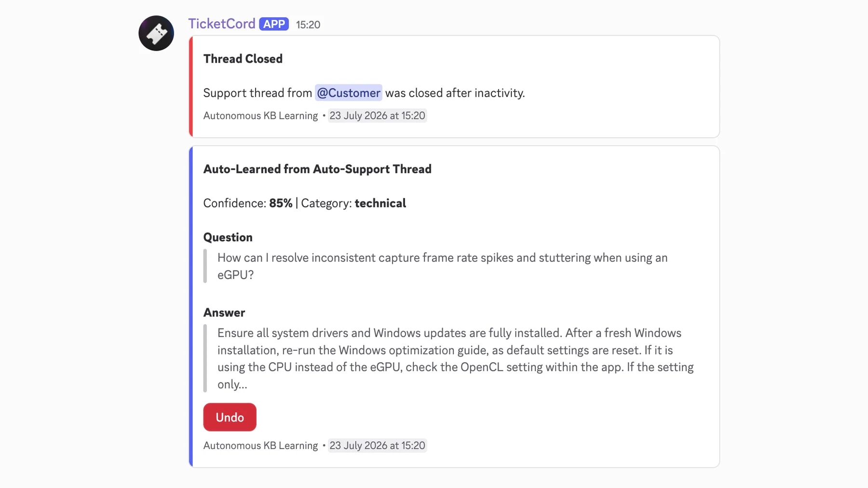Click the eGPU question quote text
The width and height of the screenshot is (868, 488).
(443, 266)
